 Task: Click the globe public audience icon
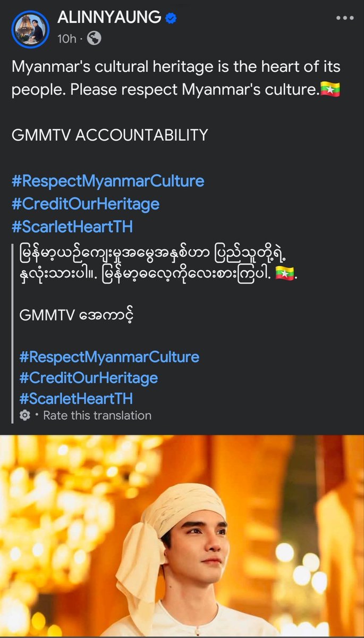(94, 38)
